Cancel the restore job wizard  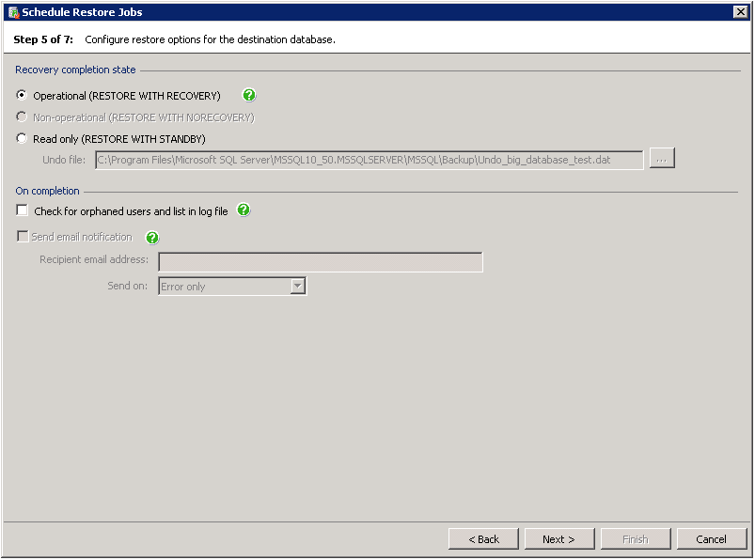point(712,538)
